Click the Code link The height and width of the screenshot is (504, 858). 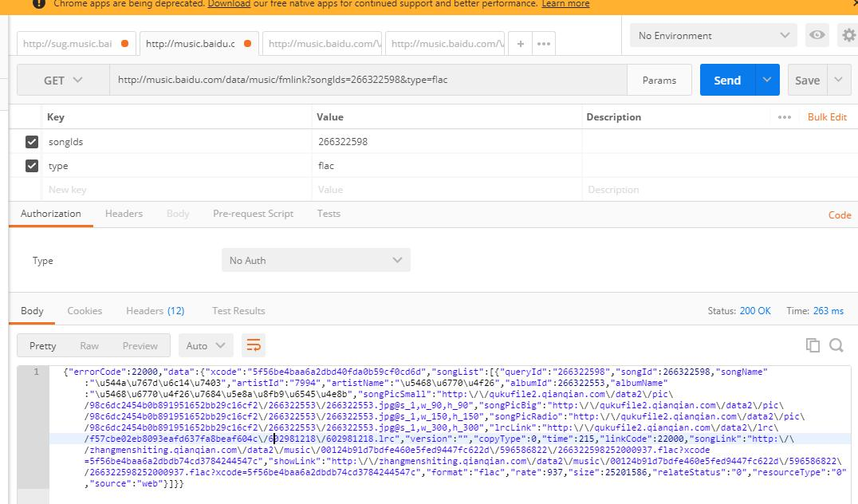[840, 215]
